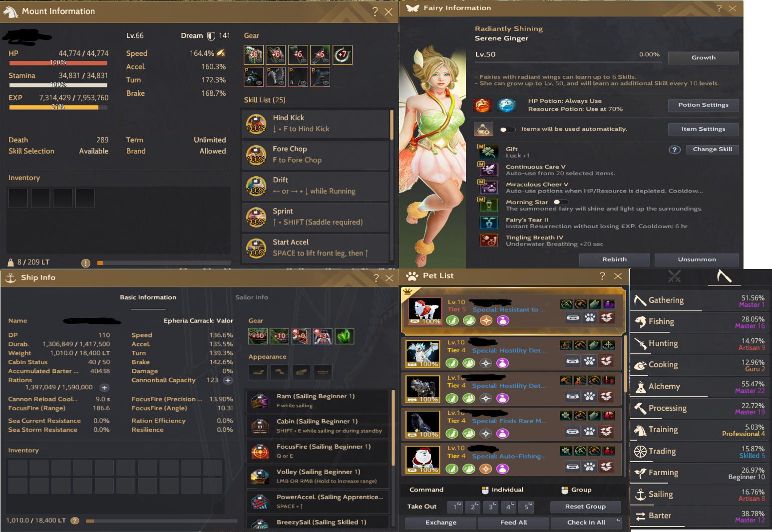Click the Gift skill help question mark

pyautogui.click(x=675, y=150)
